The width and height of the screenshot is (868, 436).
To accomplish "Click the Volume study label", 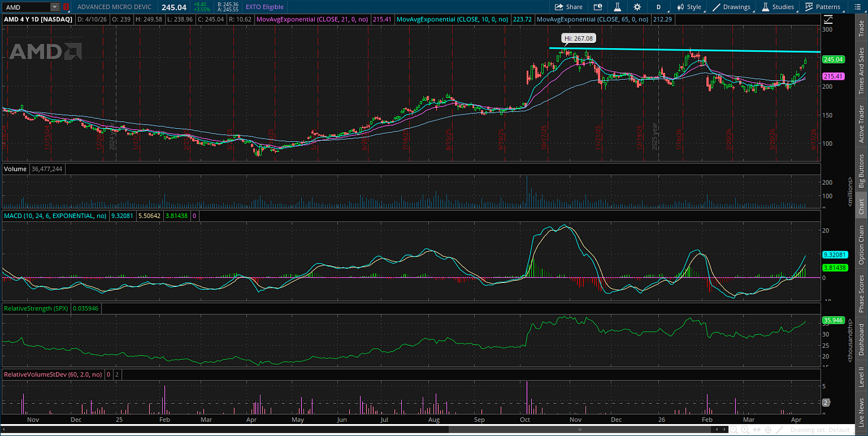I will 15,169.
